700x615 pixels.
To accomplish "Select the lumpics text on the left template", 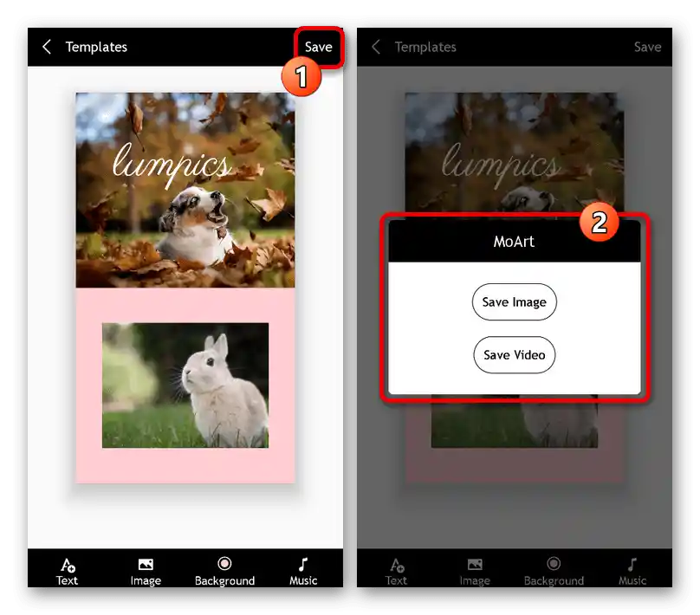I will coord(172,165).
